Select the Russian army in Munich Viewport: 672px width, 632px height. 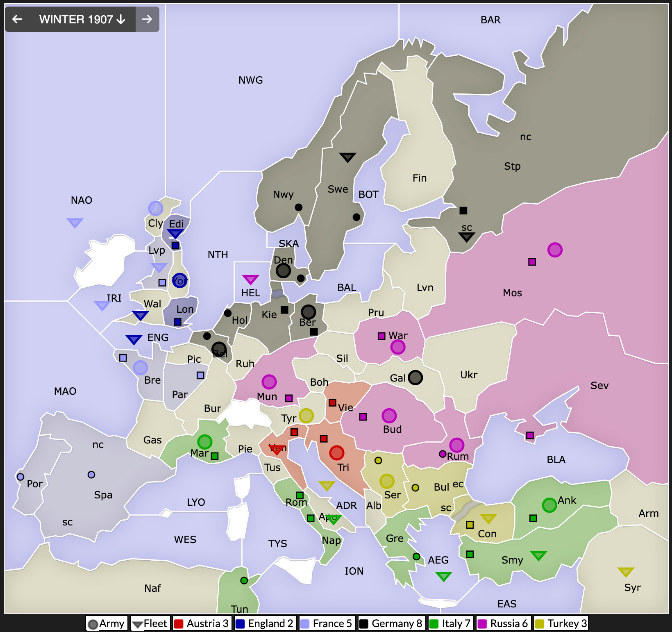[269, 382]
